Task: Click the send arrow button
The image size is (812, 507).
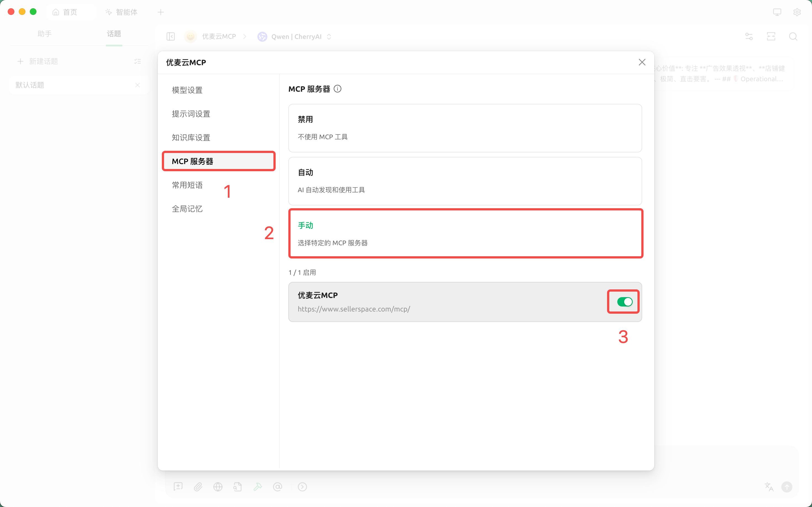Action: [x=787, y=487]
